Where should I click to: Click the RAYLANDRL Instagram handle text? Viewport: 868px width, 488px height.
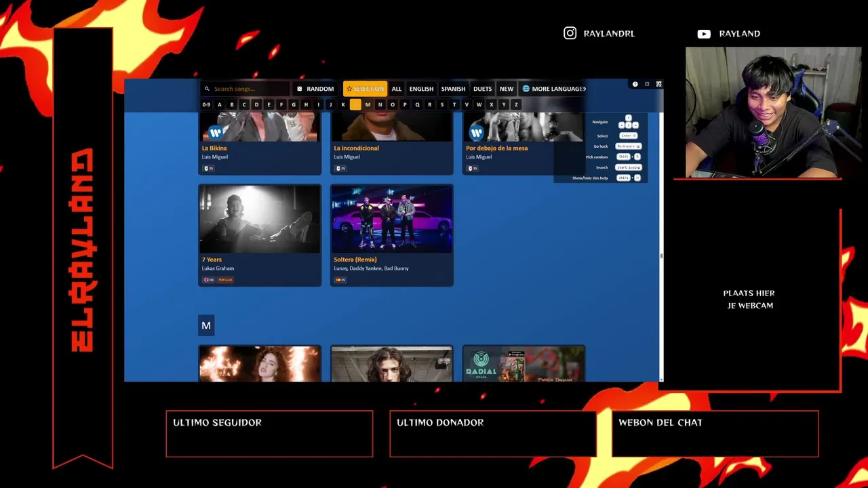(x=609, y=33)
